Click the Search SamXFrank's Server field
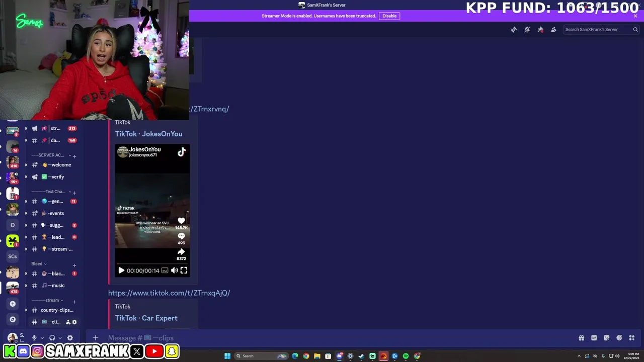 pyautogui.click(x=601, y=29)
